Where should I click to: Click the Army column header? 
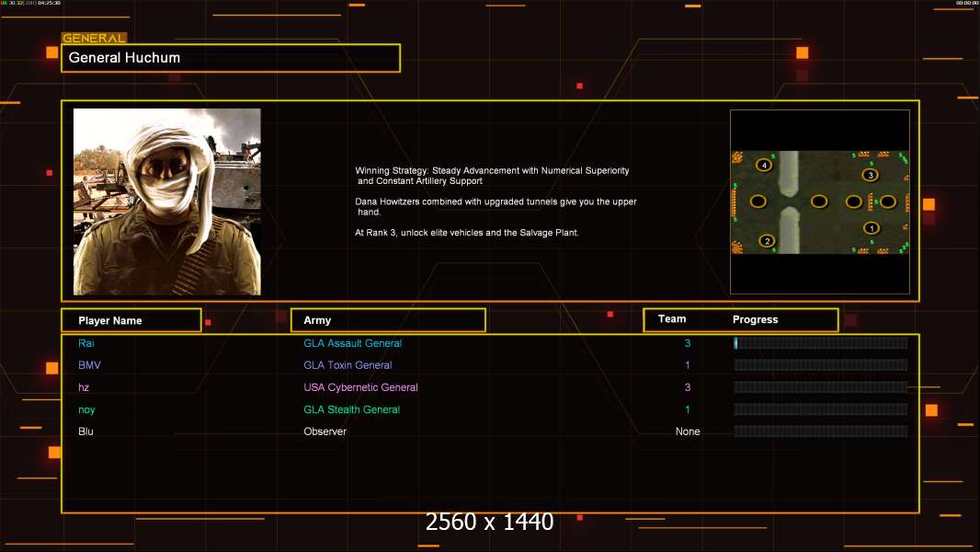click(388, 320)
